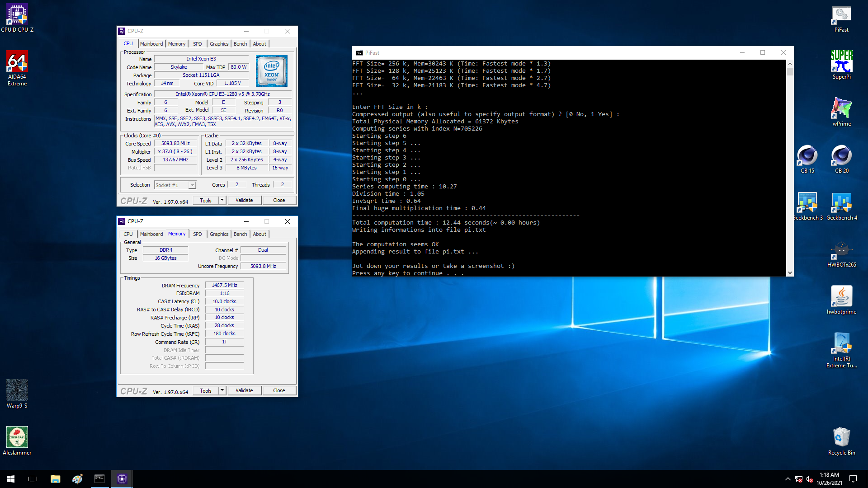The width and height of the screenshot is (868, 488).
Task: Maximize the PiFast console window
Action: 763,53
